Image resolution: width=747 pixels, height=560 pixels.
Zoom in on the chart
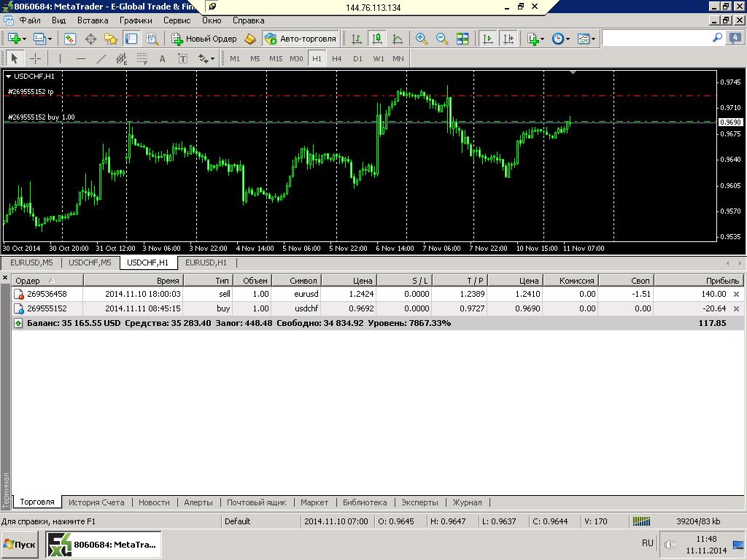pos(421,39)
